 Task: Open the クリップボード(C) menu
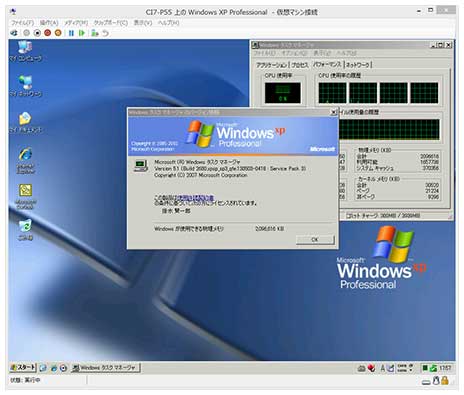pyautogui.click(x=110, y=23)
